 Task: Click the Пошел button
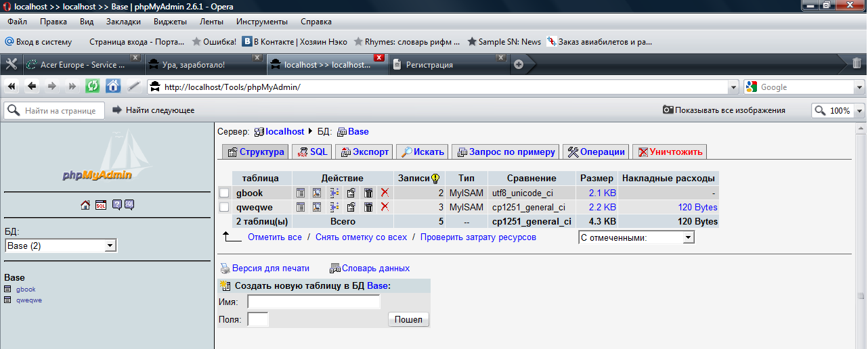point(408,319)
